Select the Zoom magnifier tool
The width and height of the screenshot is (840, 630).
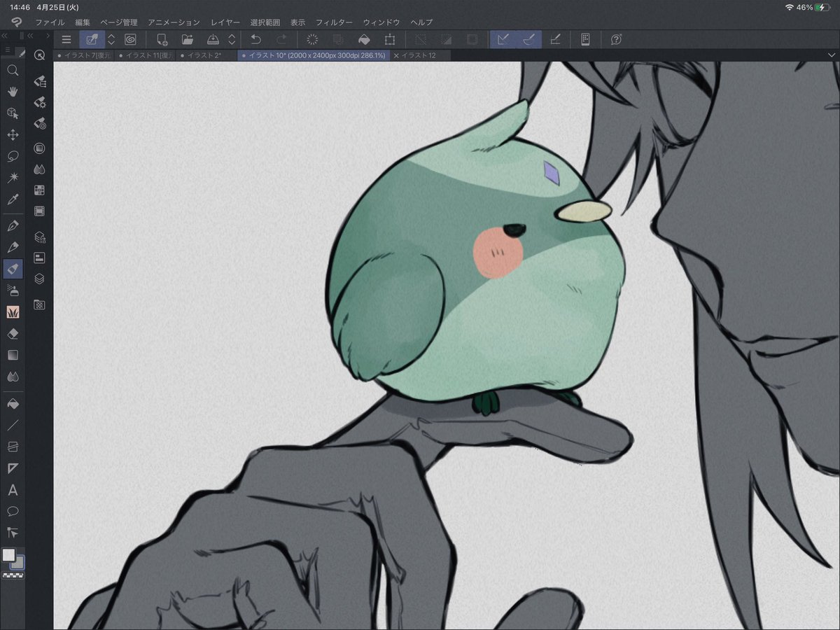pyautogui.click(x=13, y=70)
